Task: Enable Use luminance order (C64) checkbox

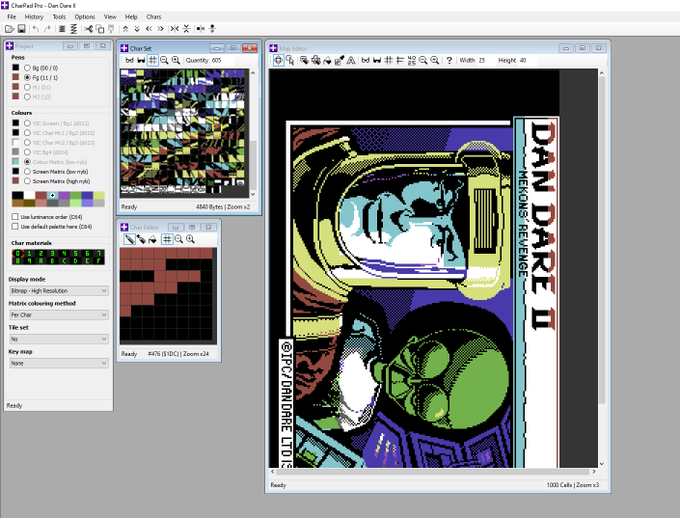Action: [x=15, y=216]
